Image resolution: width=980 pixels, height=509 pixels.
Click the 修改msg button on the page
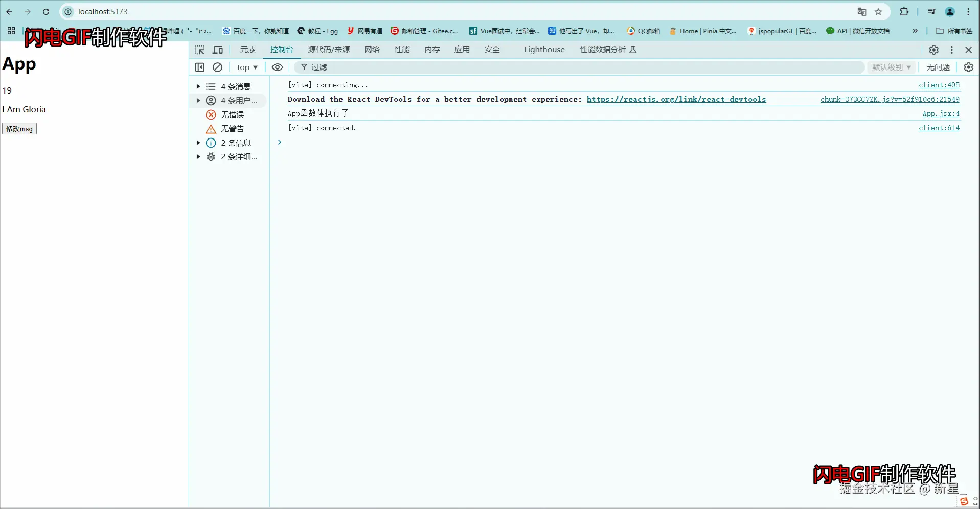19,128
